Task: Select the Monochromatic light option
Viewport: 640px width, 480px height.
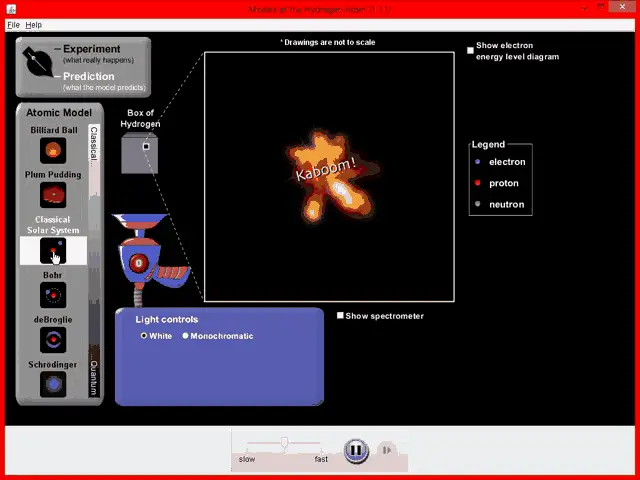Action: click(185, 336)
